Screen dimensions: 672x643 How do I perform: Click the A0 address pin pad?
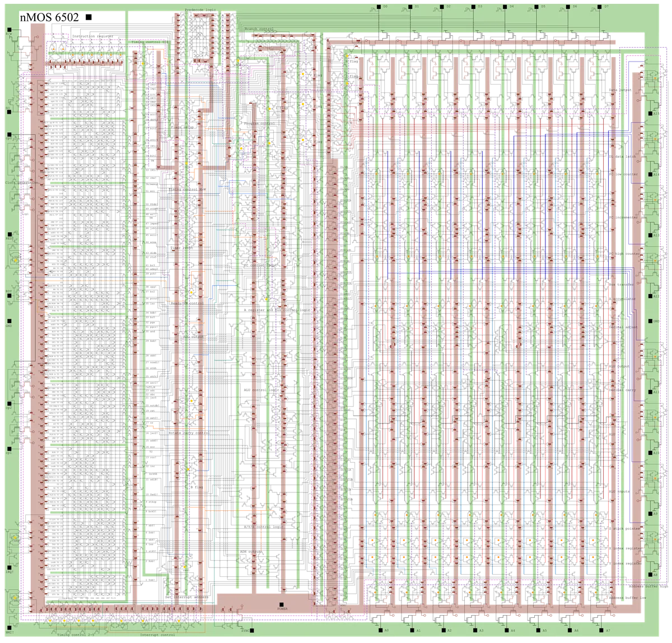click(380, 630)
